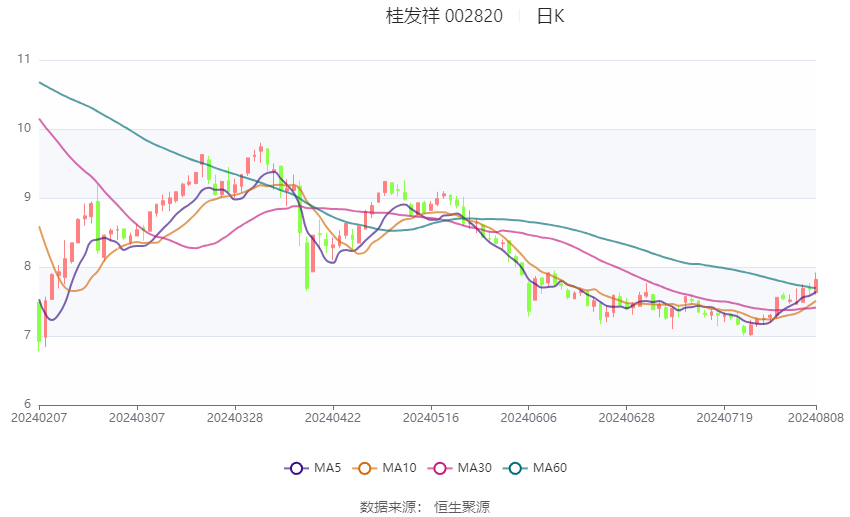Click y-axis value 7
The width and height of the screenshot is (850, 517).
28,335
